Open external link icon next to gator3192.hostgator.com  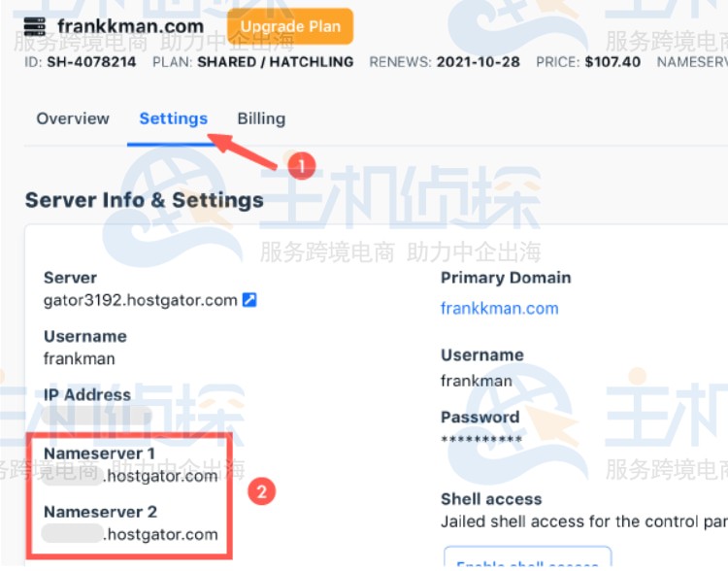[249, 300]
